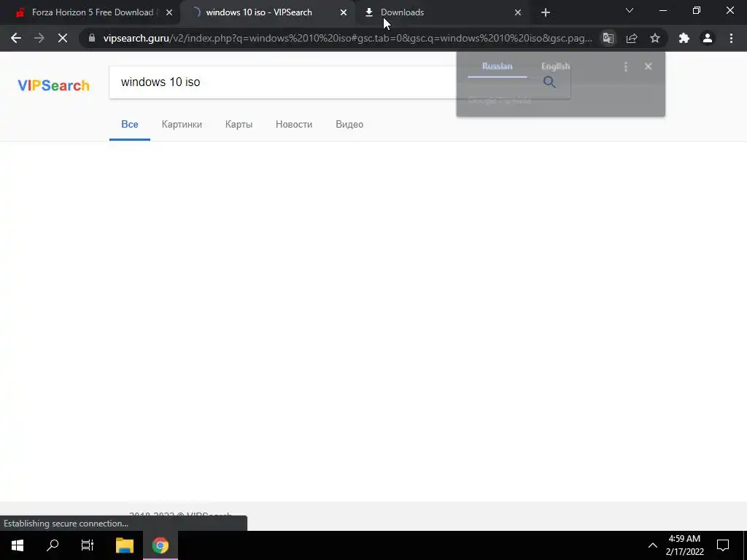
Task: View site security lock info
Action: 92,38
